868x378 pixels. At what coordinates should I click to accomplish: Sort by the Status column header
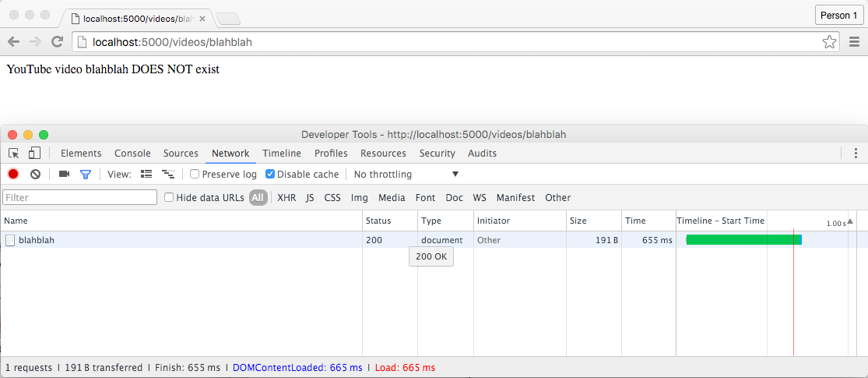(x=390, y=221)
